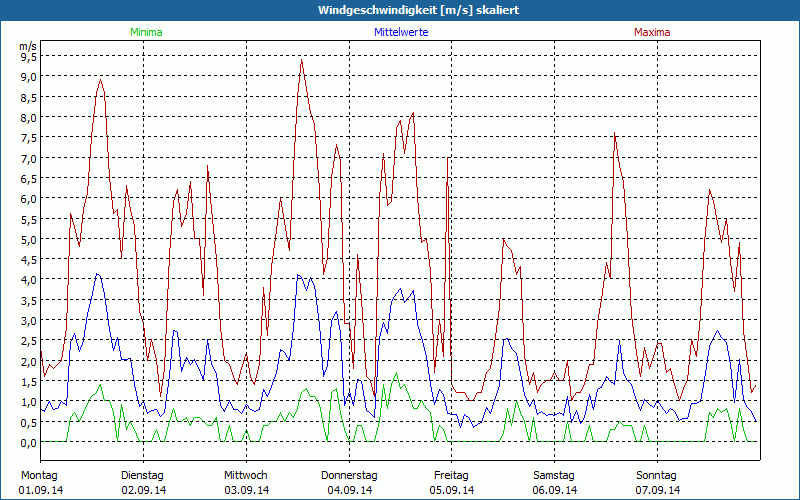The image size is (800, 500).
Task: Click the 'Dienstag' day label
Action: coord(142,476)
